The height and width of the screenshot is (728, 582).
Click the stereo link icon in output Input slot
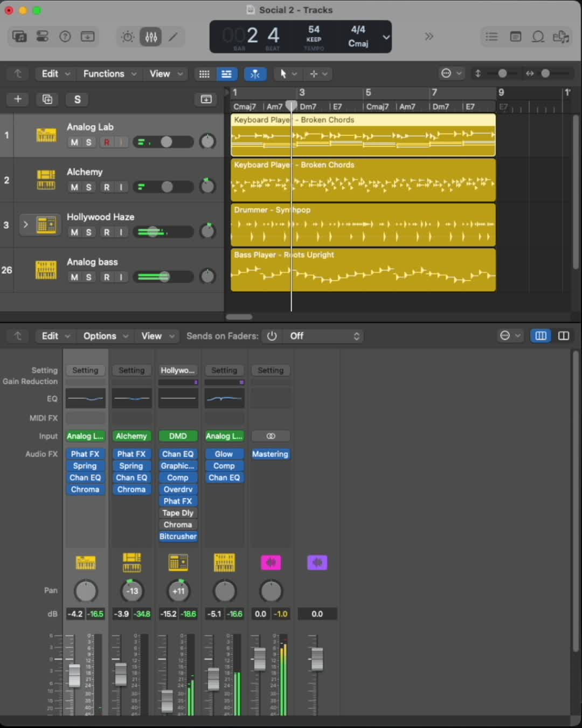pyautogui.click(x=271, y=436)
